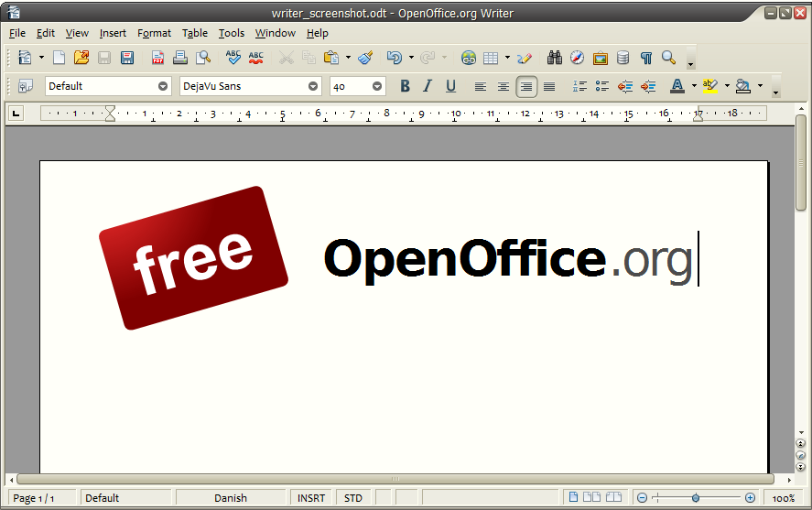Click INSRT mode in status bar
Screen dimensions: 812x510
pos(311,498)
